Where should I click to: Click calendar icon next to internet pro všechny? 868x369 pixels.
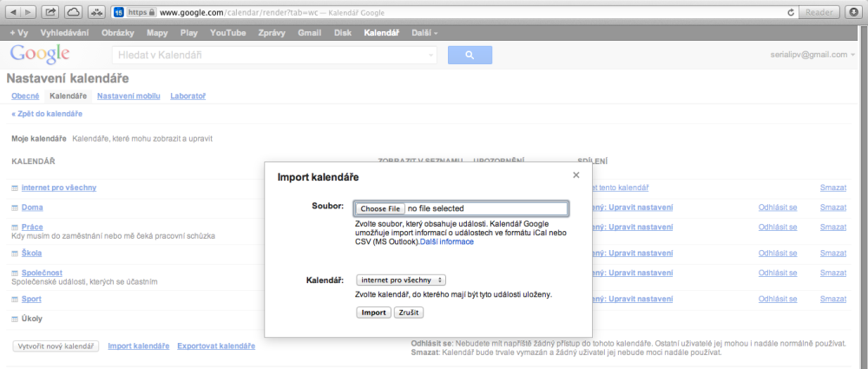pos(15,188)
